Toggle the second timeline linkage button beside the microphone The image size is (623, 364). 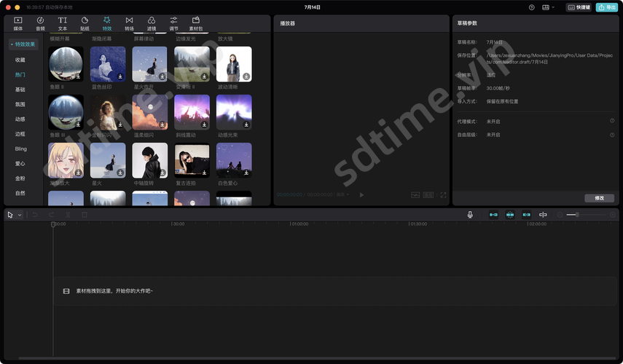(510, 215)
